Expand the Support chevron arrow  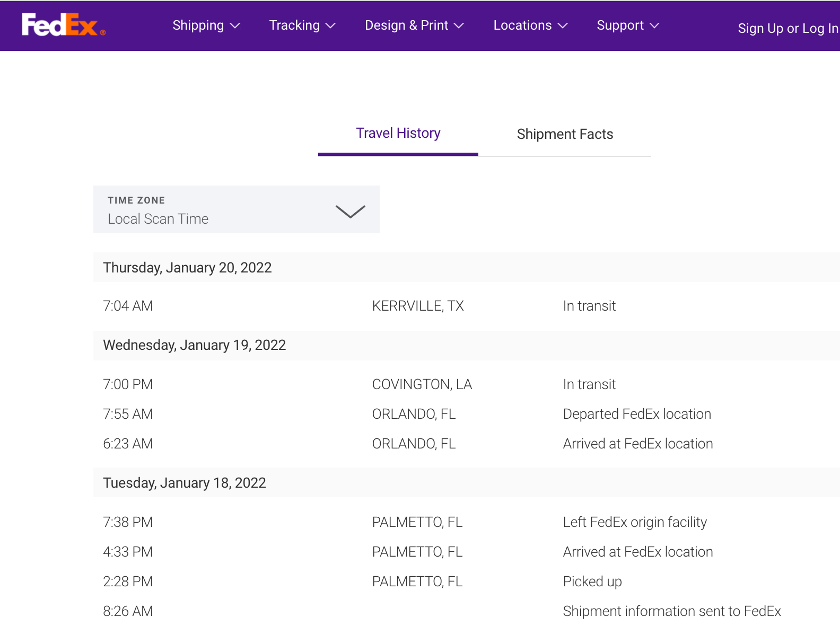pyautogui.click(x=654, y=26)
